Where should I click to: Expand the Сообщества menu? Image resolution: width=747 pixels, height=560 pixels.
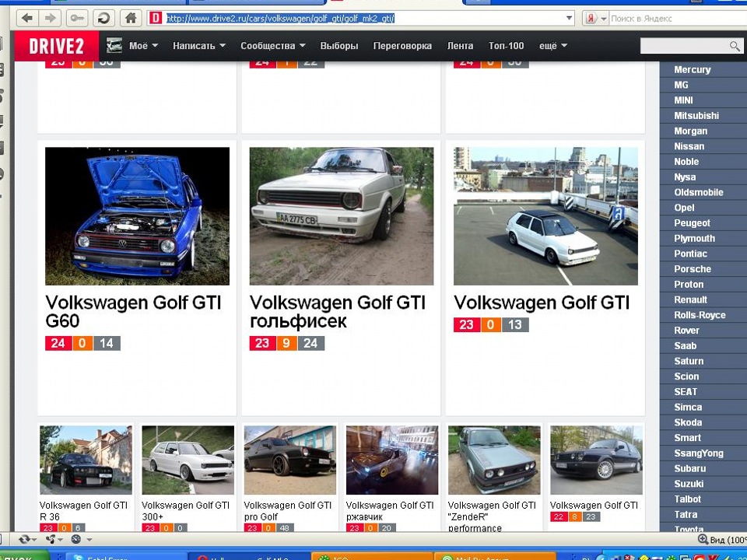[273, 46]
